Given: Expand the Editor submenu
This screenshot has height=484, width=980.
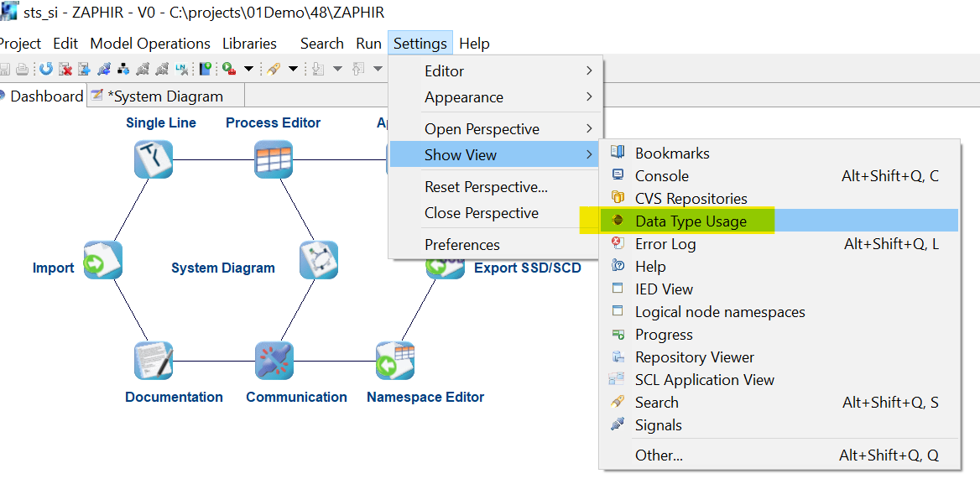Looking at the screenshot, I should [495, 71].
